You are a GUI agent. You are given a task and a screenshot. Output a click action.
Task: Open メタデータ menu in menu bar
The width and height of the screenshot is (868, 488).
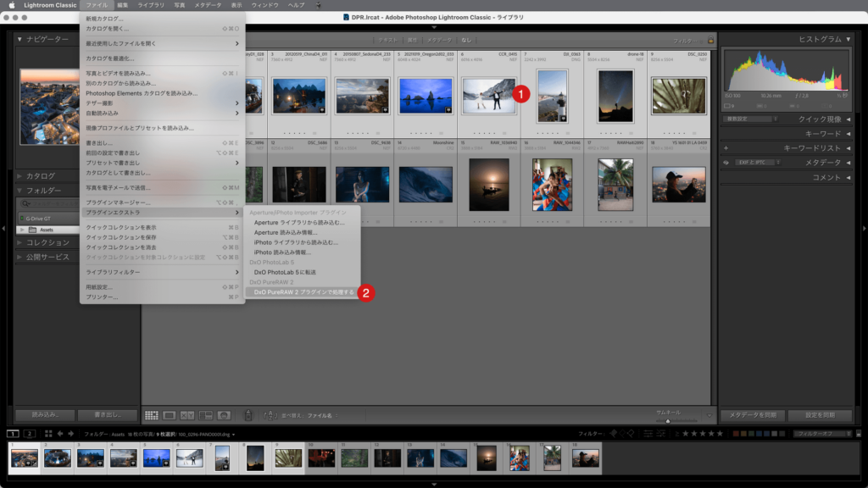pos(208,5)
